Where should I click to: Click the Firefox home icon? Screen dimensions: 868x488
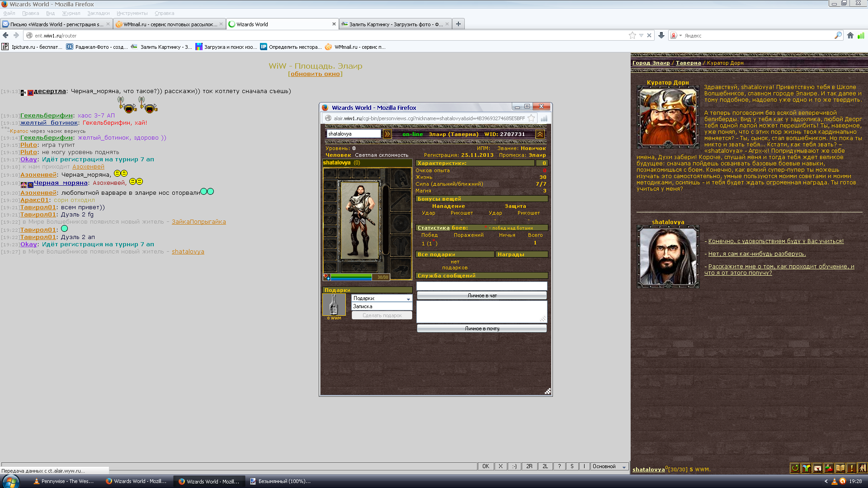pos(850,35)
